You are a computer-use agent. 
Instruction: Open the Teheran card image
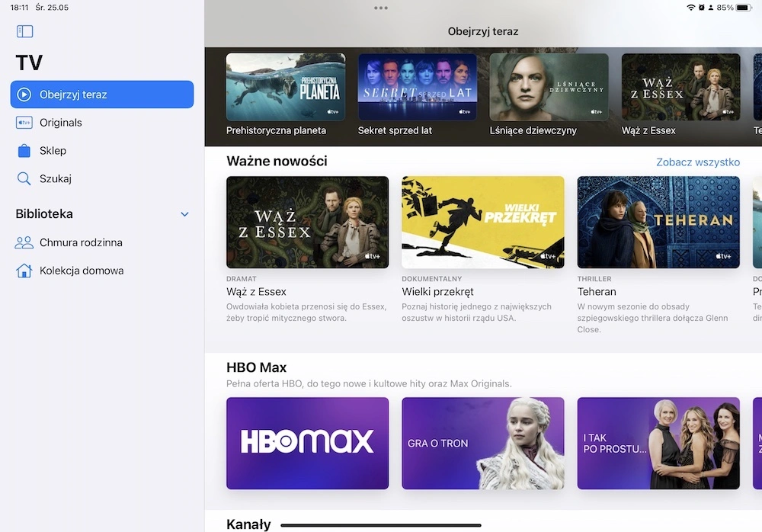[658, 223]
